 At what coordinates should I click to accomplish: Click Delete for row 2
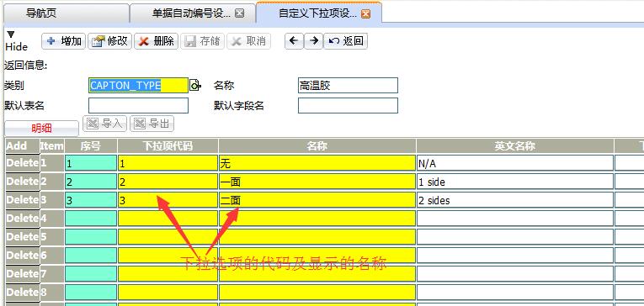click(x=23, y=182)
